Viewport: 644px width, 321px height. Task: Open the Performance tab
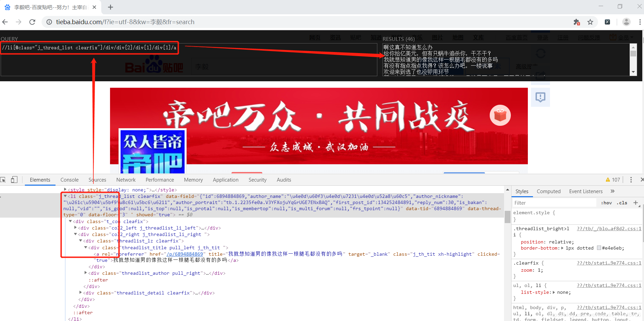coord(160,180)
